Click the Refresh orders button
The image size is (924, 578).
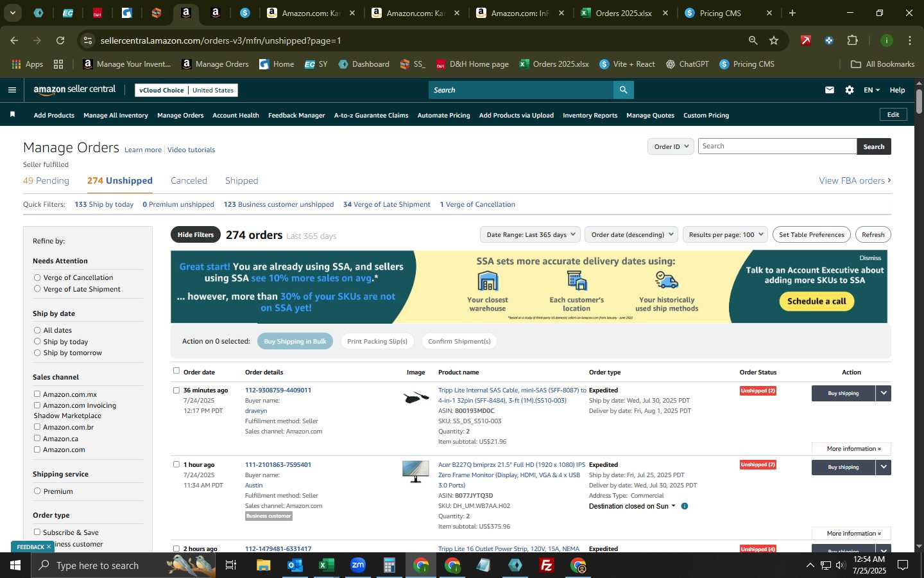873,234
